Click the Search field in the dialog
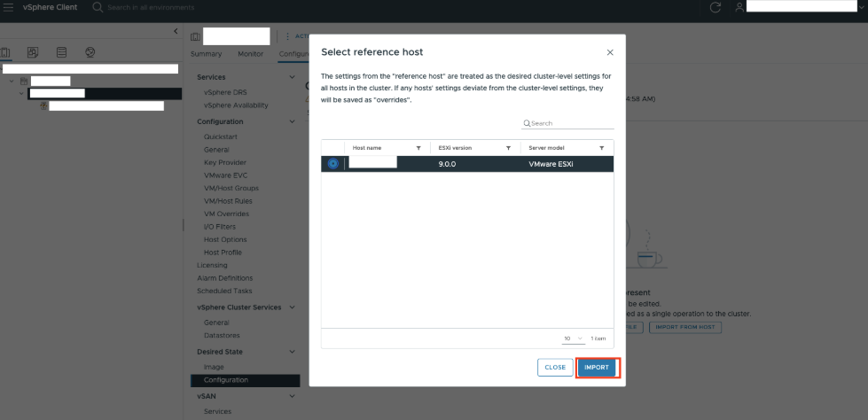The height and width of the screenshot is (420, 868). (x=568, y=123)
